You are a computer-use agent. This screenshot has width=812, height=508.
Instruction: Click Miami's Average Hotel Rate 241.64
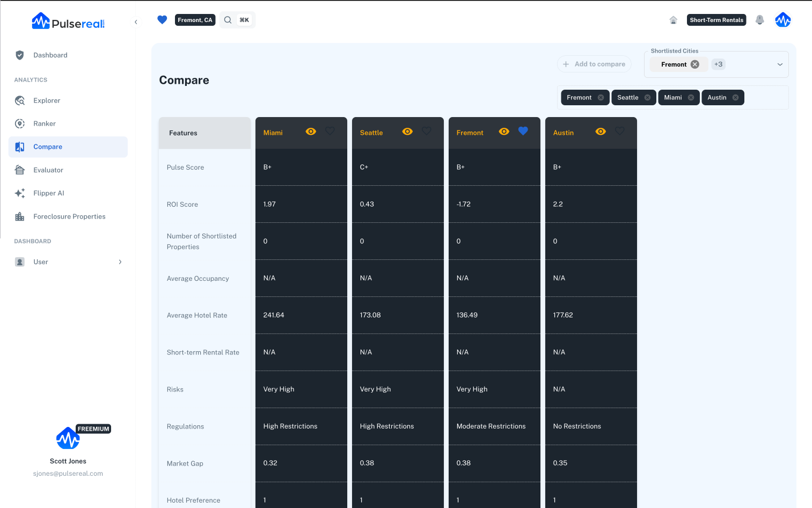click(274, 315)
